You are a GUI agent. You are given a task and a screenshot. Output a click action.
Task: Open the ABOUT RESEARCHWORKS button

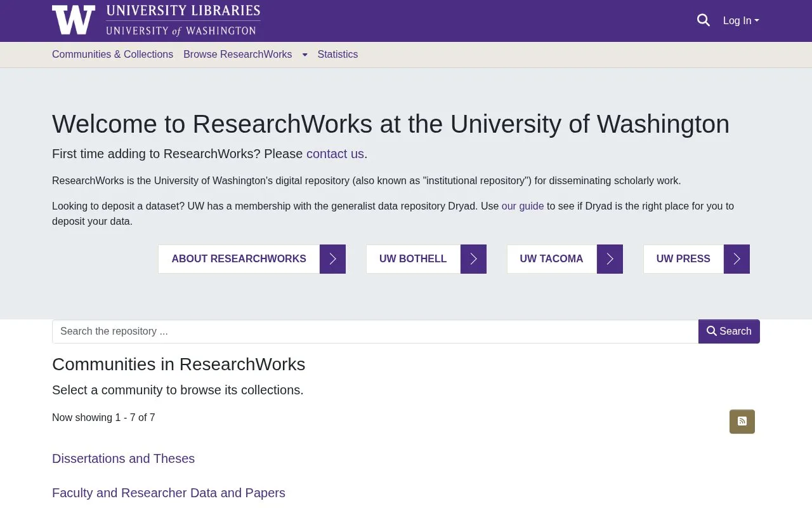(239, 259)
